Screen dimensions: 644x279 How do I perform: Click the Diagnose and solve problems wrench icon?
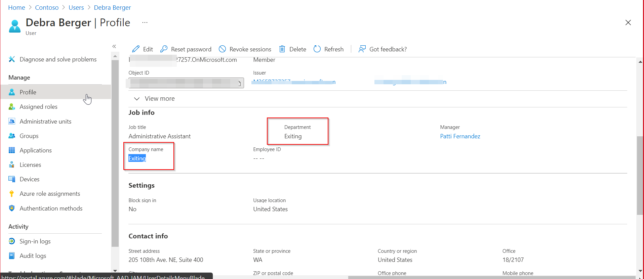click(12, 59)
